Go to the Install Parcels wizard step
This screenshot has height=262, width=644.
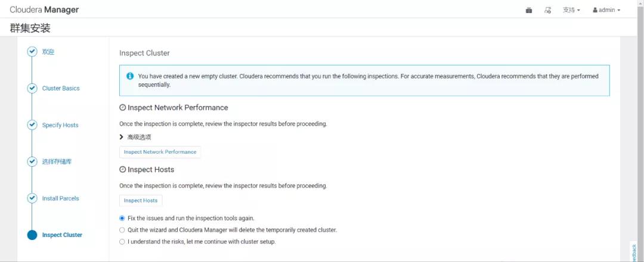click(60, 198)
